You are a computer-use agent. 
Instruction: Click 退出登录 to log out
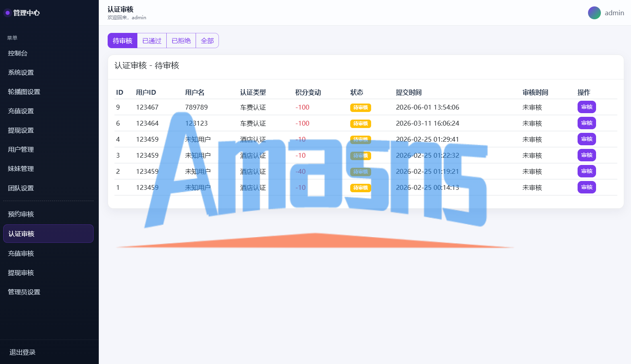coord(22,352)
